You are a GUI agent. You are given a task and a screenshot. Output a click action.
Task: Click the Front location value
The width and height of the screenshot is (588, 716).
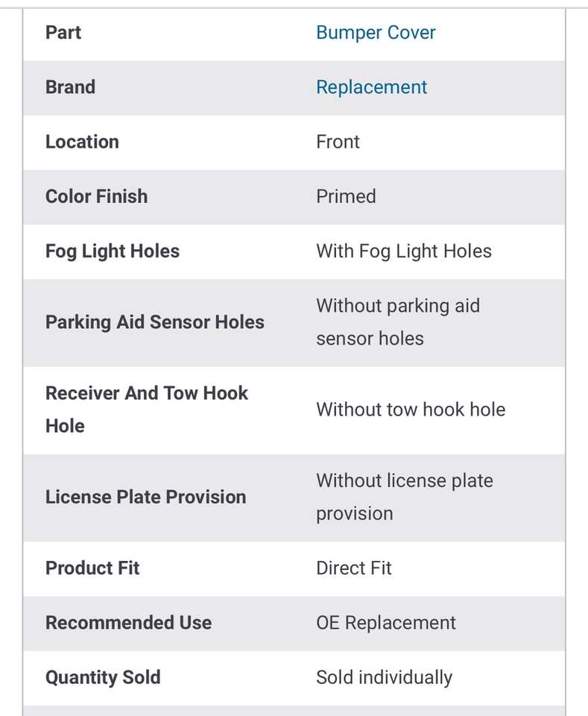[x=338, y=142]
